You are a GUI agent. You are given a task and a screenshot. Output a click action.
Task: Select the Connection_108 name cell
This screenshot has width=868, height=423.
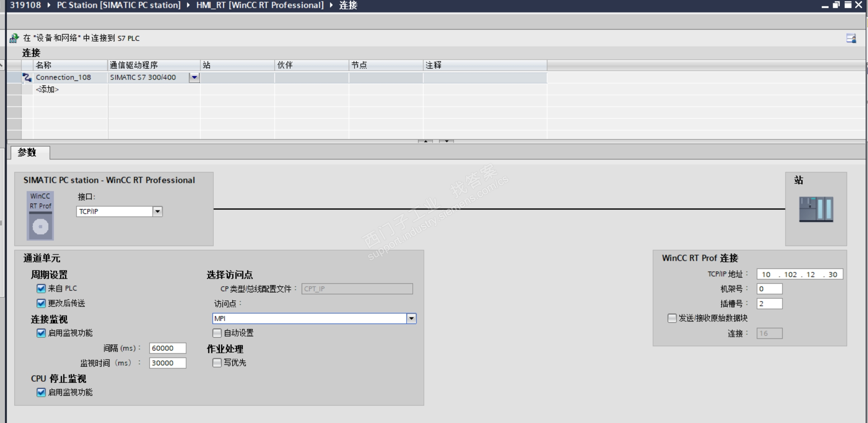[x=71, y=78]
